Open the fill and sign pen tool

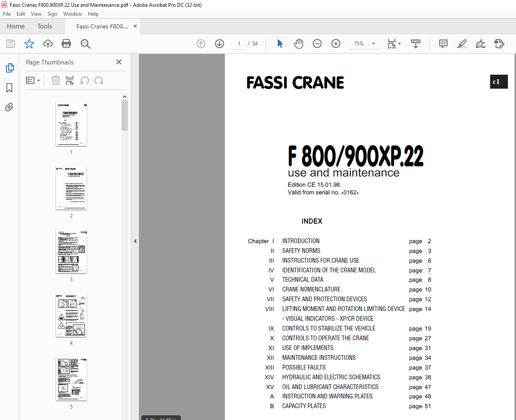pyautogui.click(x=481, y=44)
